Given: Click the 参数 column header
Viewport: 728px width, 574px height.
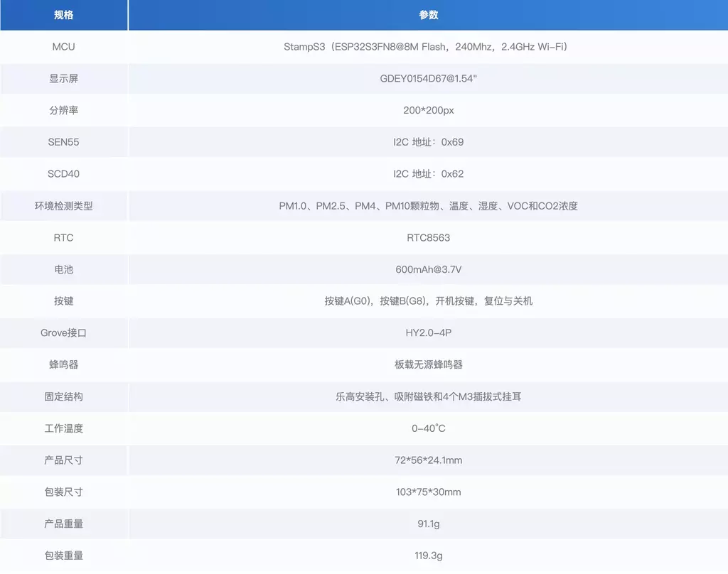Looking at the screenshot, I should [428, 15].
